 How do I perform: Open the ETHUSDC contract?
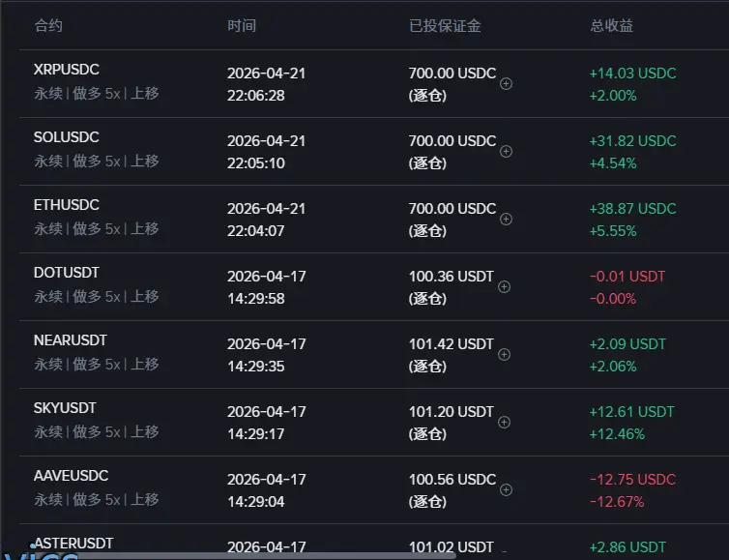click(x=66, y=206)
